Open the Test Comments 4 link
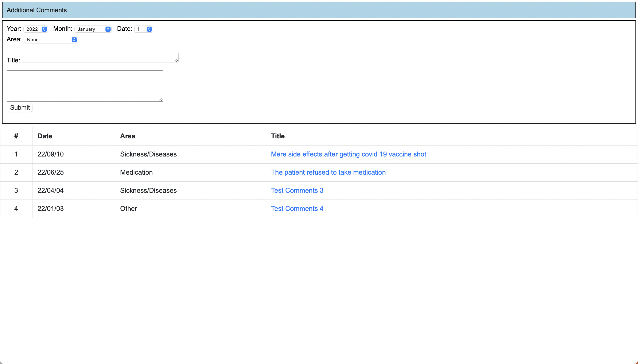Image resolution: width=638 pixels, height=364 pixels. [x=297, y=209]
